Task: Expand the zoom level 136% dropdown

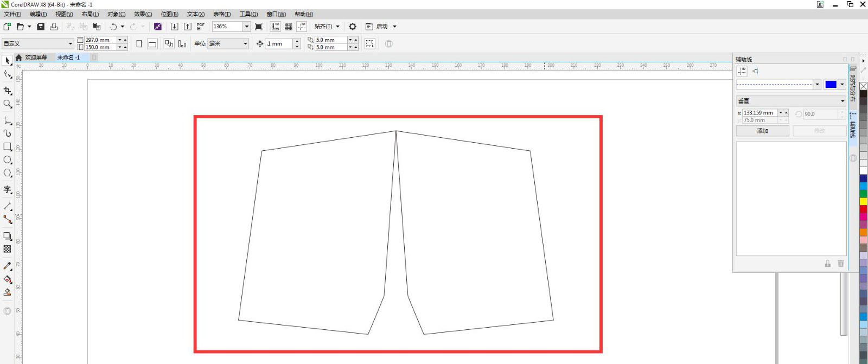Action: point(246,27)
